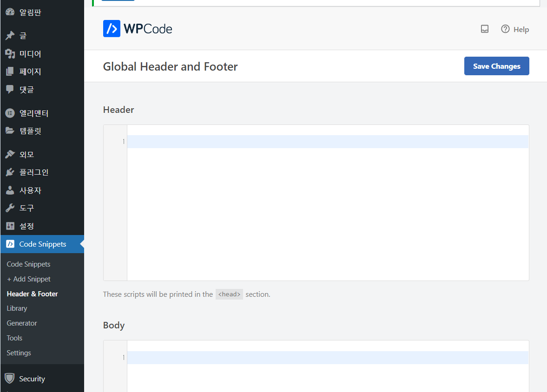Open the Code Snippets submenu link

(28, 264)
